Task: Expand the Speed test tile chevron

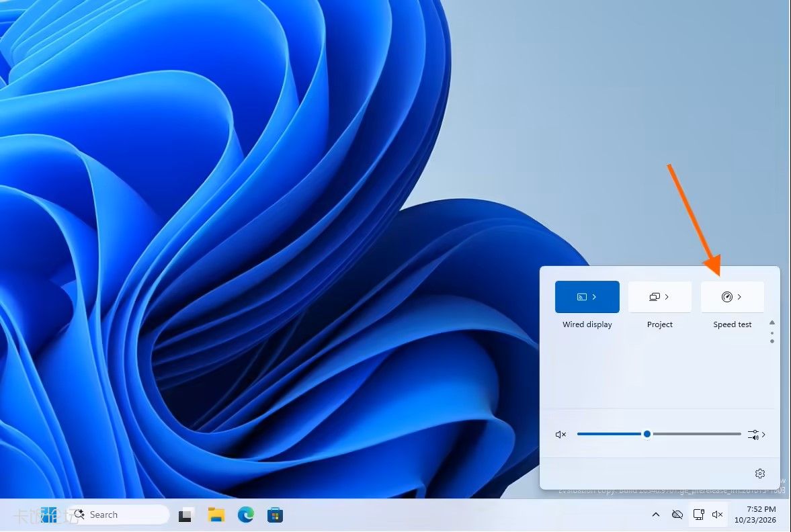Action: point(739,296)
